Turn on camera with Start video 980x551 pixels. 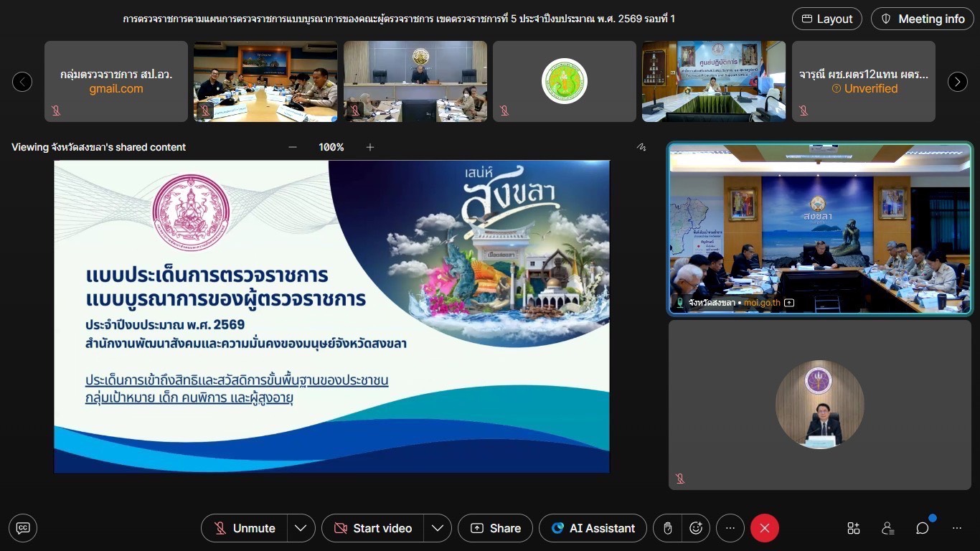tap(373, 528)
